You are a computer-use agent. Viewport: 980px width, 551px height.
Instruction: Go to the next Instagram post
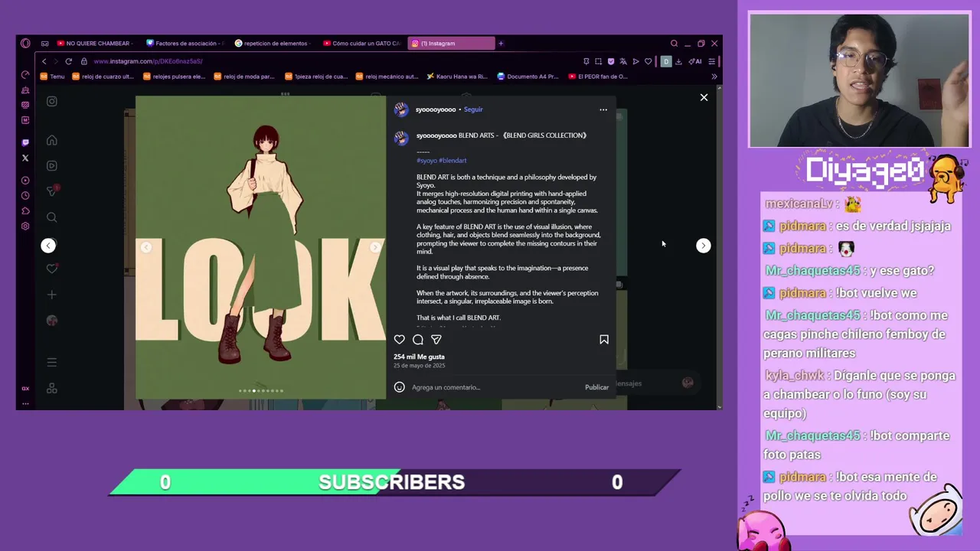(704, 246)
